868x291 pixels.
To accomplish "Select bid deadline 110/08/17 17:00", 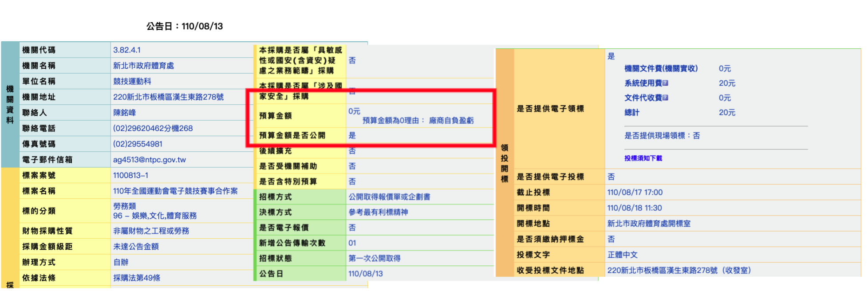I will click(x=635, y=192).
